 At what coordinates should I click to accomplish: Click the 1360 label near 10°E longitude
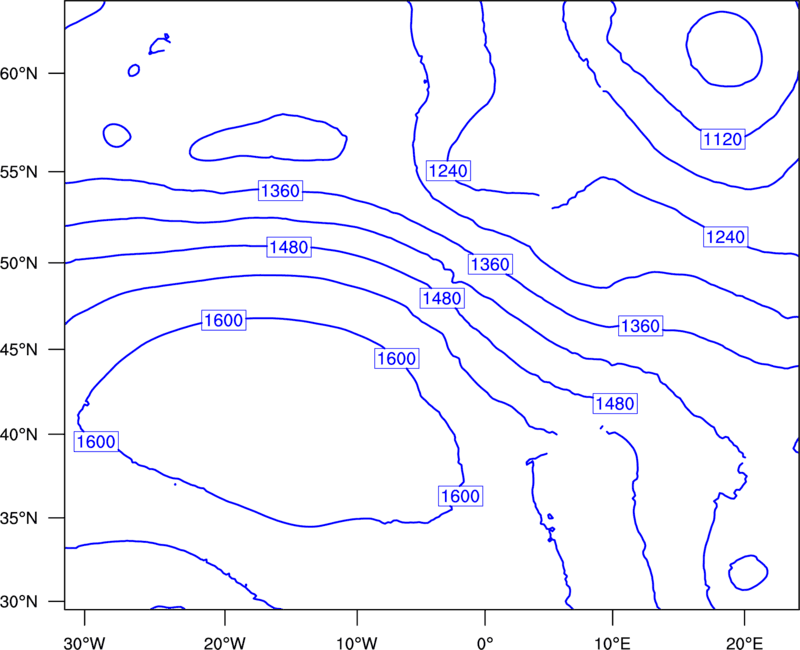pyautogui.click(x=641, y=326)
